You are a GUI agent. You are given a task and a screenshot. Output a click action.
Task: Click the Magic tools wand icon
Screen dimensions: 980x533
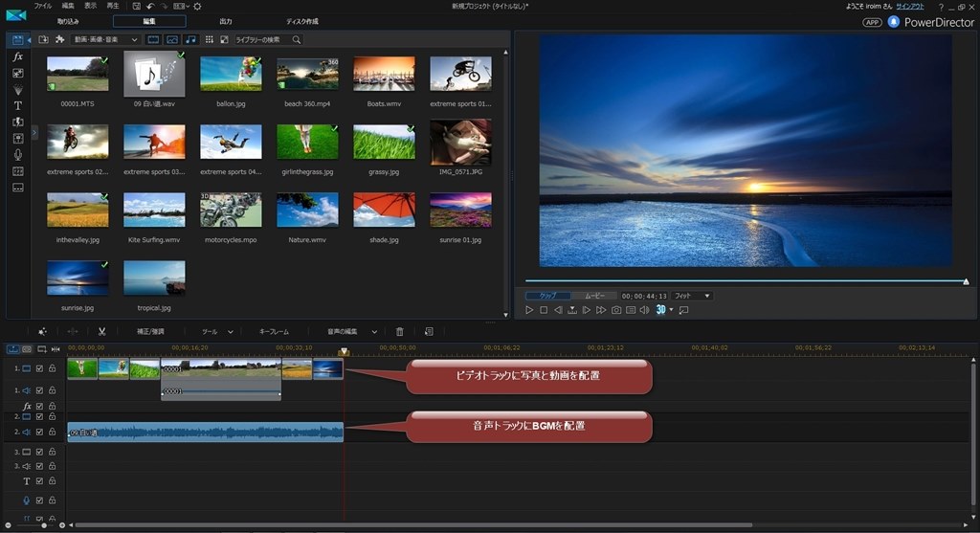point(42,332)
